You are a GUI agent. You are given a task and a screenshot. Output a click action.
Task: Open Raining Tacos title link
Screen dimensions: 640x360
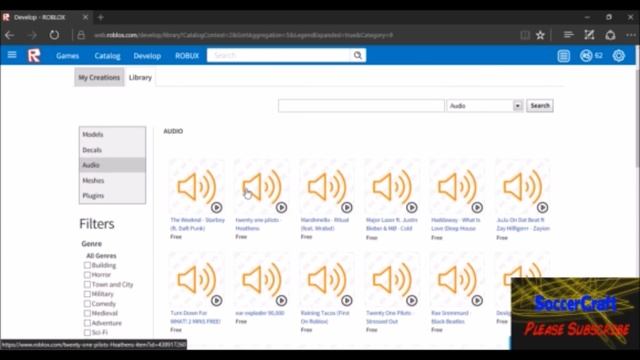[325, 317]
